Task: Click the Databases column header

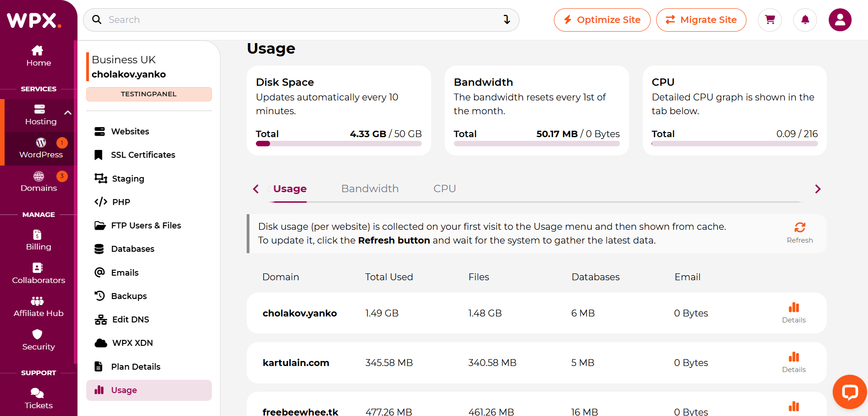Action: [596, 277]
